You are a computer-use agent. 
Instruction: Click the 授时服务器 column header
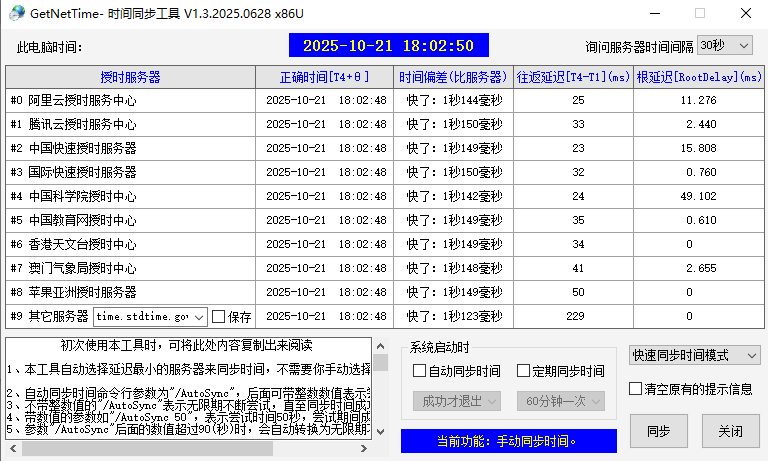tap(130, 77)
